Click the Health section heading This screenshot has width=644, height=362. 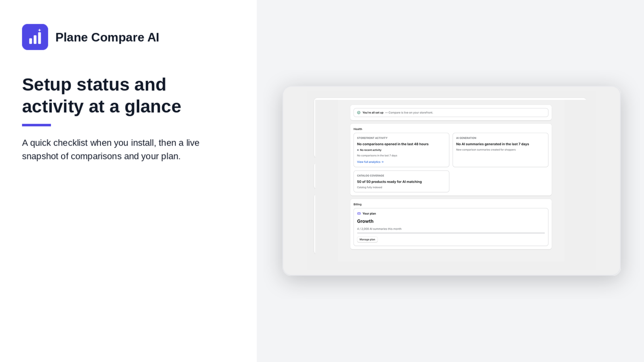358,129
